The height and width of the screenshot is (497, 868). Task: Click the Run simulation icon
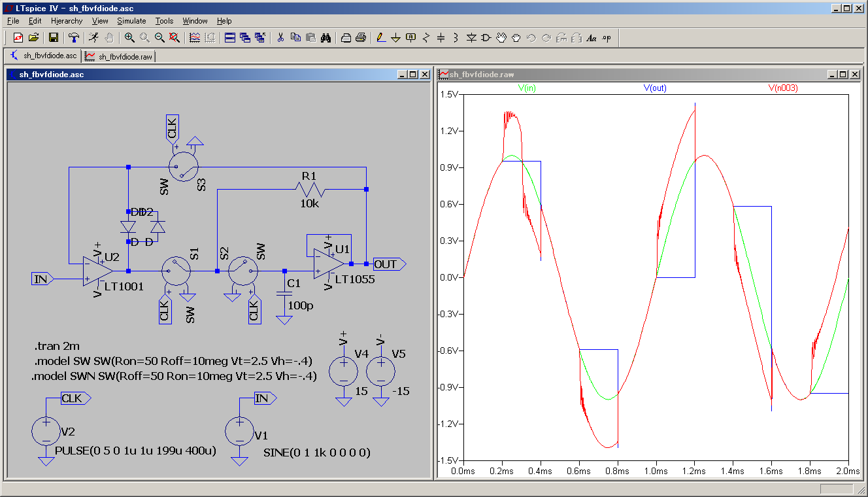tap(94, 38)
